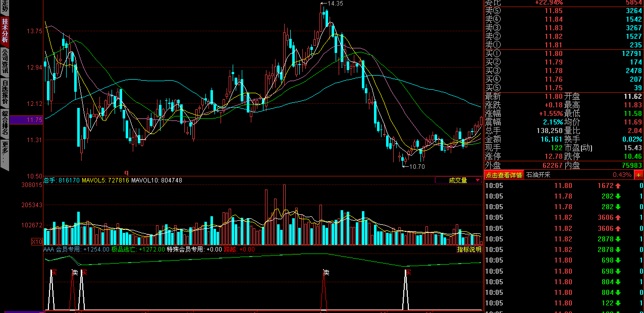Viewport: 644px width, 313px height.
Task: Click the MAVOL5: 727816 volume label
Action: (105, 180)
